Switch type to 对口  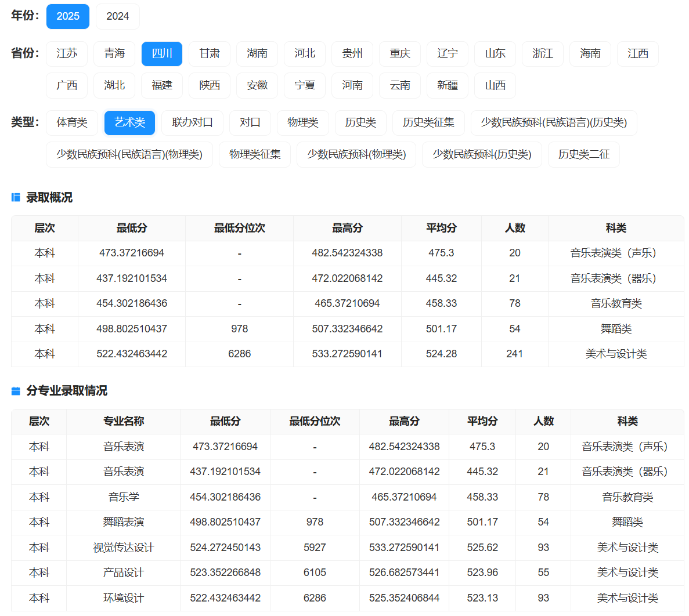tap(250, 122)
